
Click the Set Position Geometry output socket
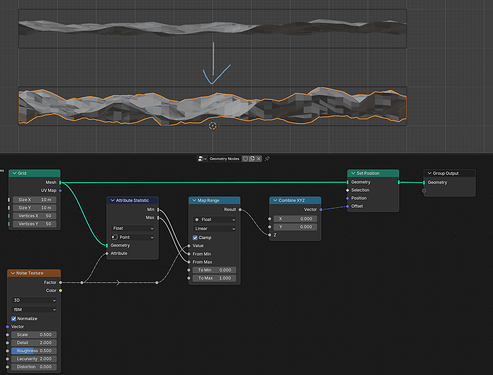pyautogui.click(x=399, y=182)
